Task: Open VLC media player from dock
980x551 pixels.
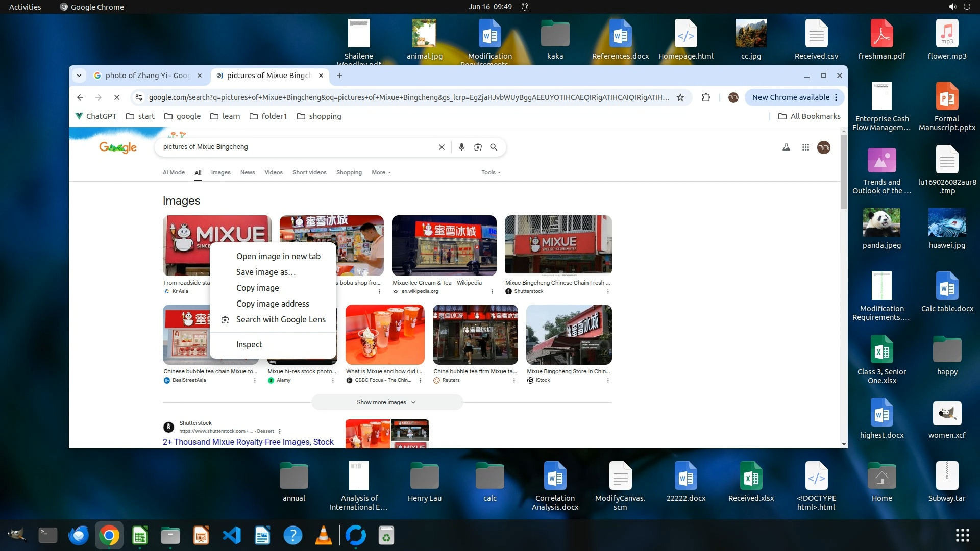Action: (x=324, y=535)
